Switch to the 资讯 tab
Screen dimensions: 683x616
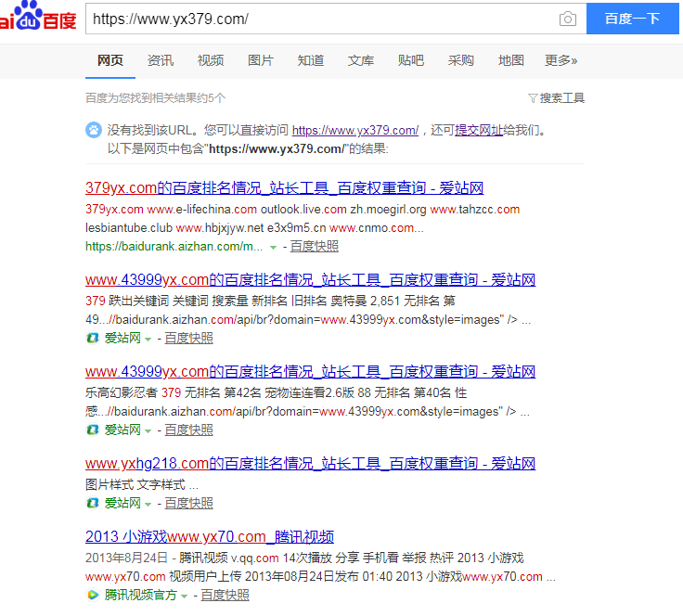tap(161, 60)
